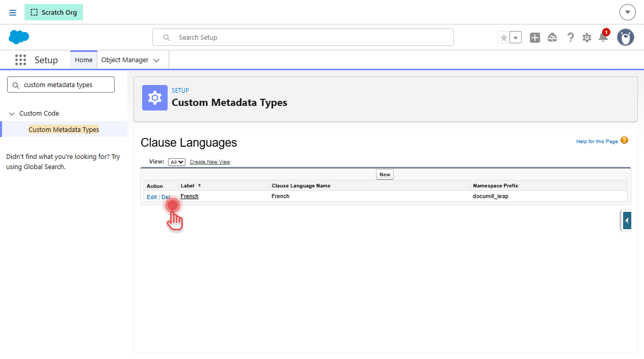Click into the Search Setup field
The image size is (644, 359).
pyautogui.click(x=303, y=37)
